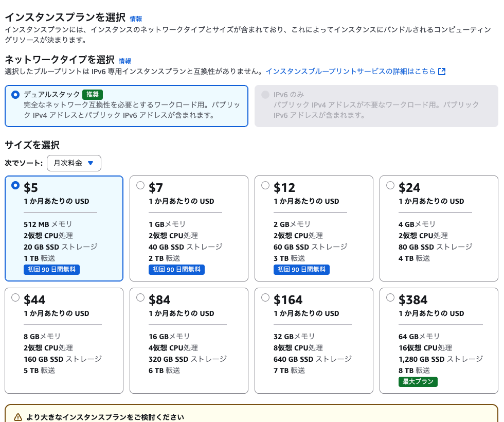
Task: Click the warning triangle icon in notice banner
Action: click(x=18, y=417)
